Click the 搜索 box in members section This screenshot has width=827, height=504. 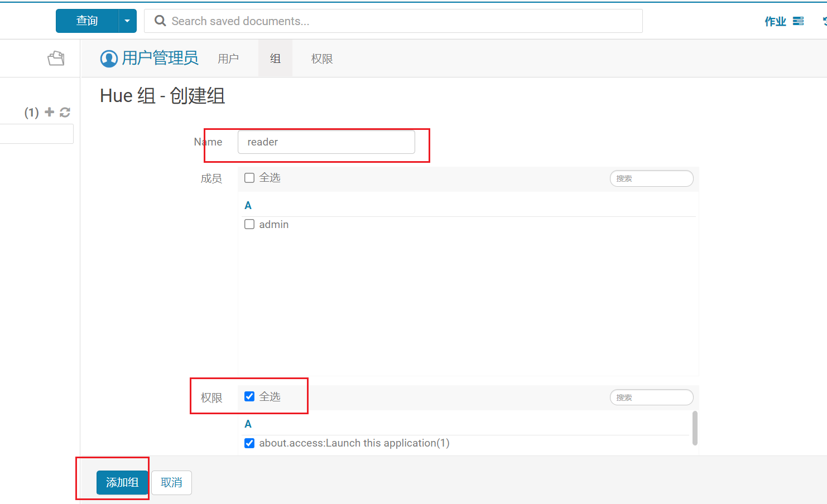pyautogui.click(x=652, y=178)
